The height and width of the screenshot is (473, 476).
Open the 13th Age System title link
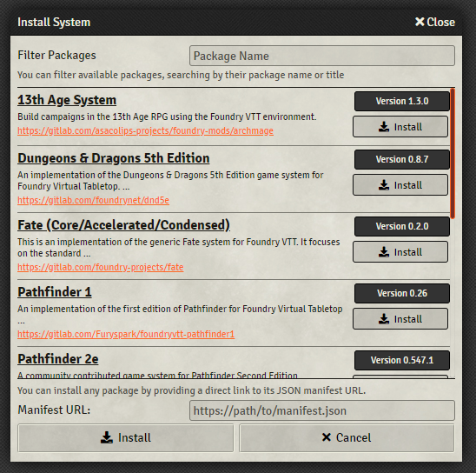tap(67, 100)
